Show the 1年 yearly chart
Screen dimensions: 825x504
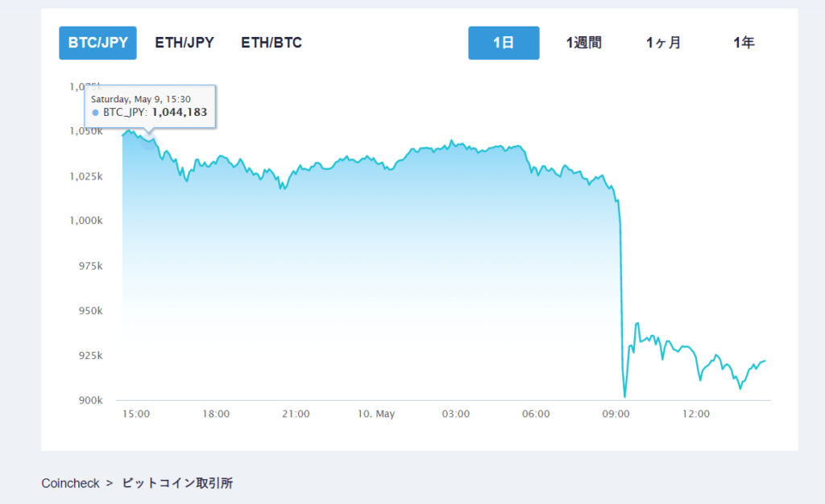coord(744,43)
